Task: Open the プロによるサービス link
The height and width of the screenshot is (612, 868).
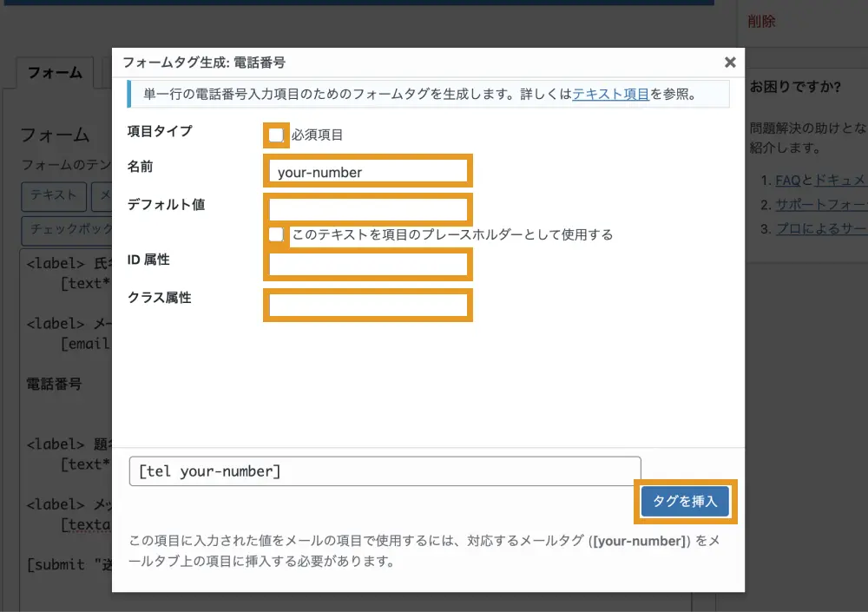Action: click(820, 229)
